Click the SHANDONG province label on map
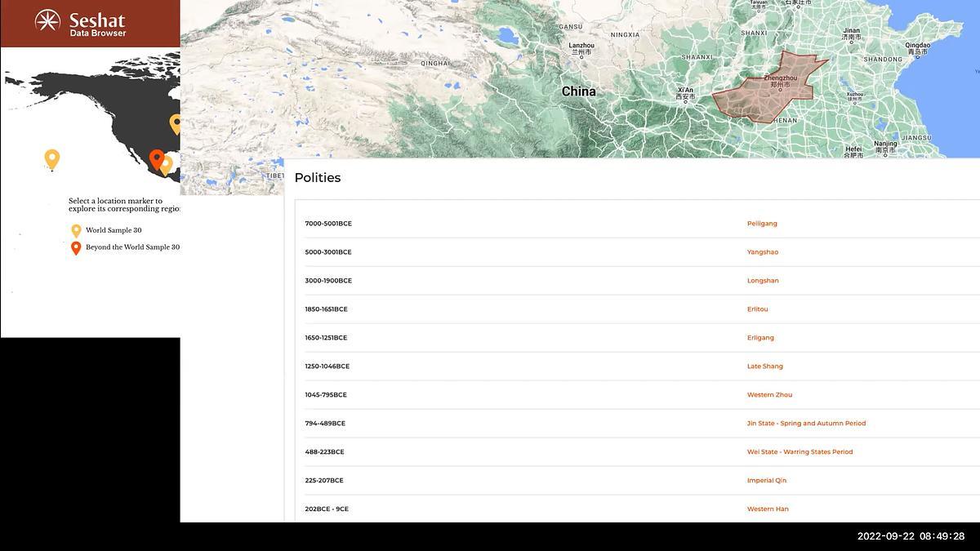Screen dimensions: 980x551 point(883,60)
